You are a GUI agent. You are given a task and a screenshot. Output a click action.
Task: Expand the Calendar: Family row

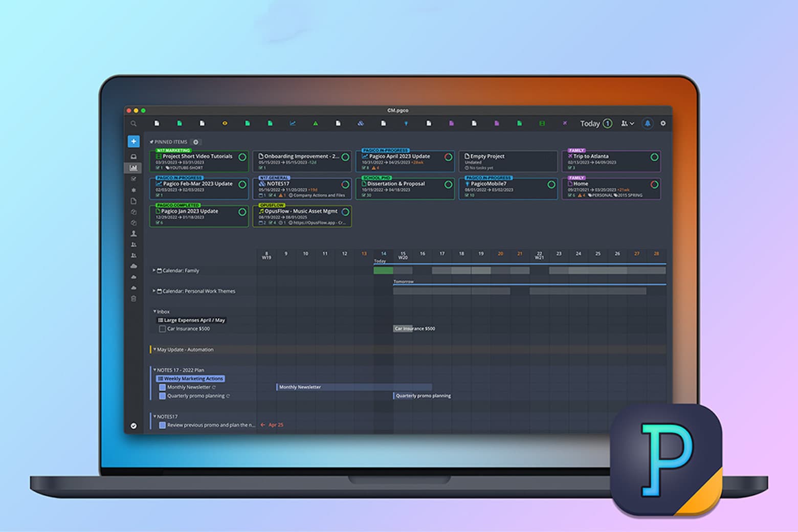click(x=154, y=270)
